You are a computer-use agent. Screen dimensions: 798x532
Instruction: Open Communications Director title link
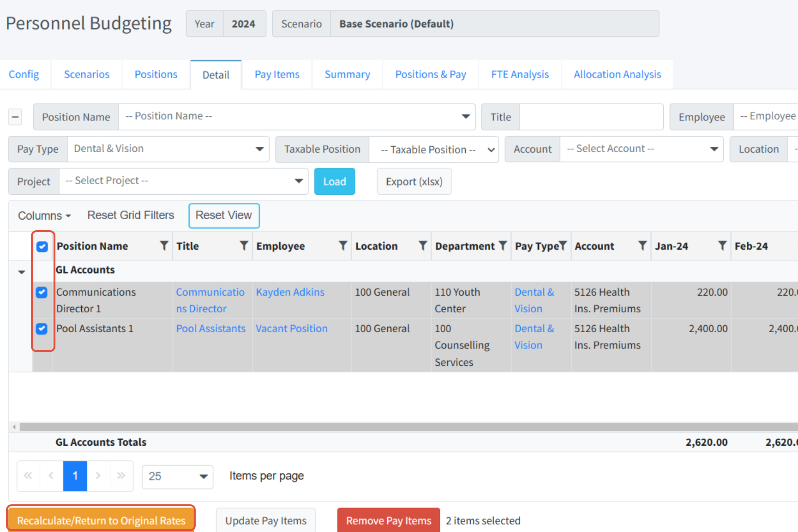pyautogui.click(x=210, y=300)
